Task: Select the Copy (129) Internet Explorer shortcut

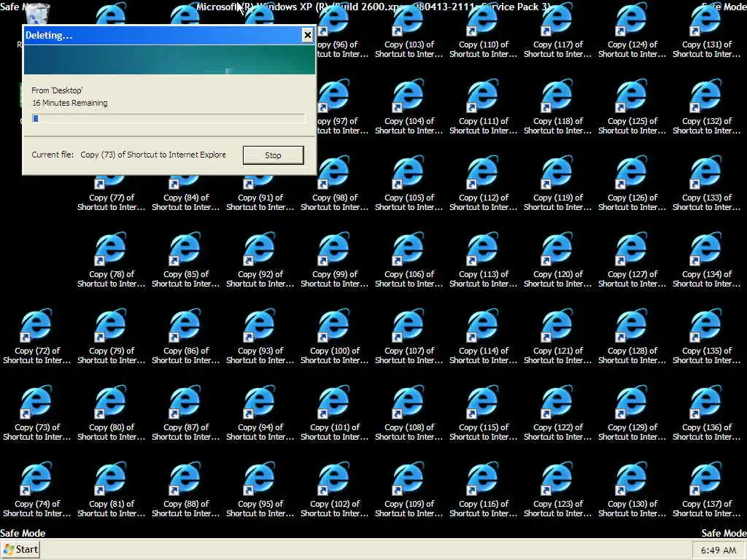Action: point(632,414)
